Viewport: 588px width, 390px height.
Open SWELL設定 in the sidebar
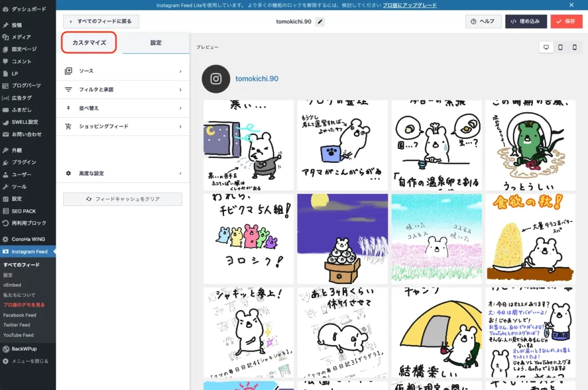[28, 122]
